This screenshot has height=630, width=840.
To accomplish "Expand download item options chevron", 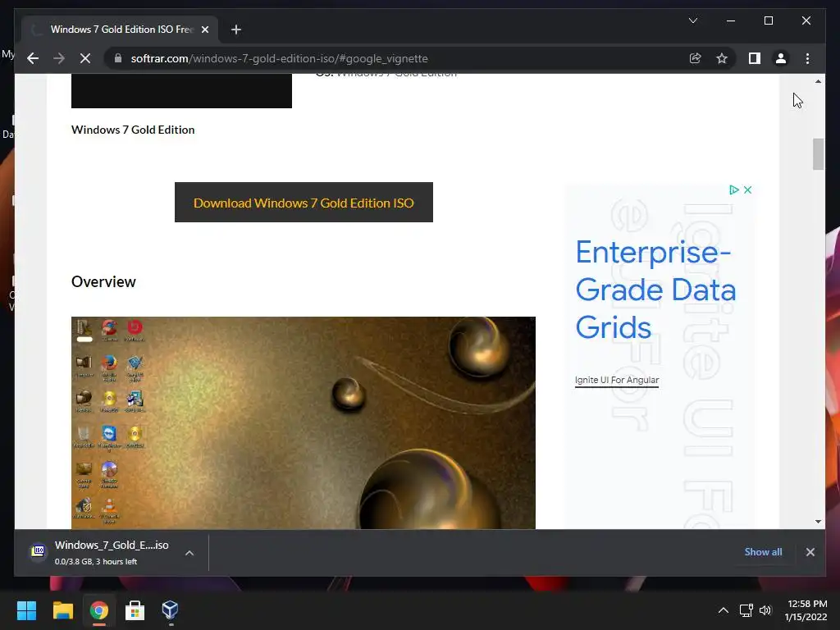I will point(189,553).
